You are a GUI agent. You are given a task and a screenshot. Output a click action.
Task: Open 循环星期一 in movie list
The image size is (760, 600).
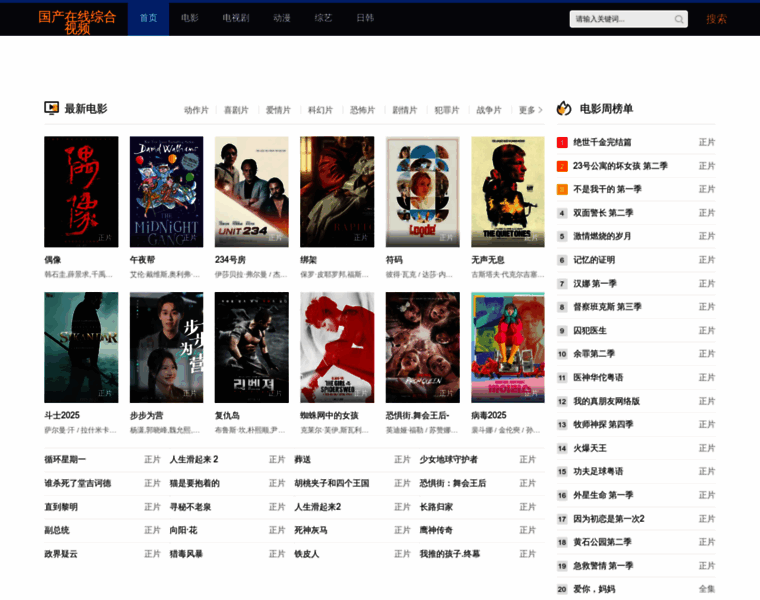(x=65, y=459)
